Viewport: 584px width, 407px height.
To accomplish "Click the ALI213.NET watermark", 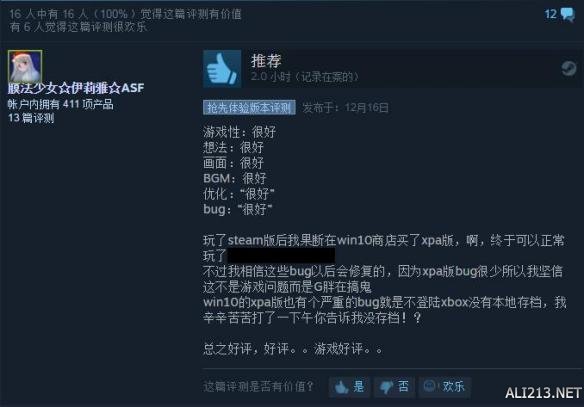I will pyautogui.click(x=543, y=393).
